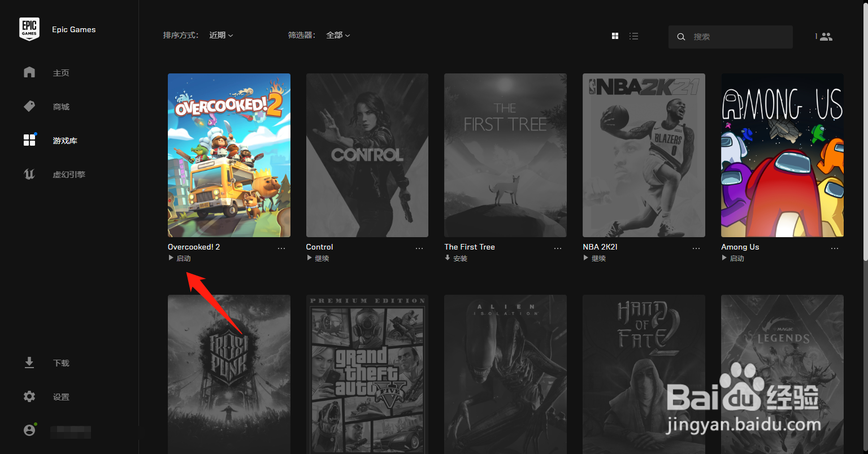Open the Alien Isolation cover art
The width and height of the screenshot is (868, 454).
pos(505,374)
